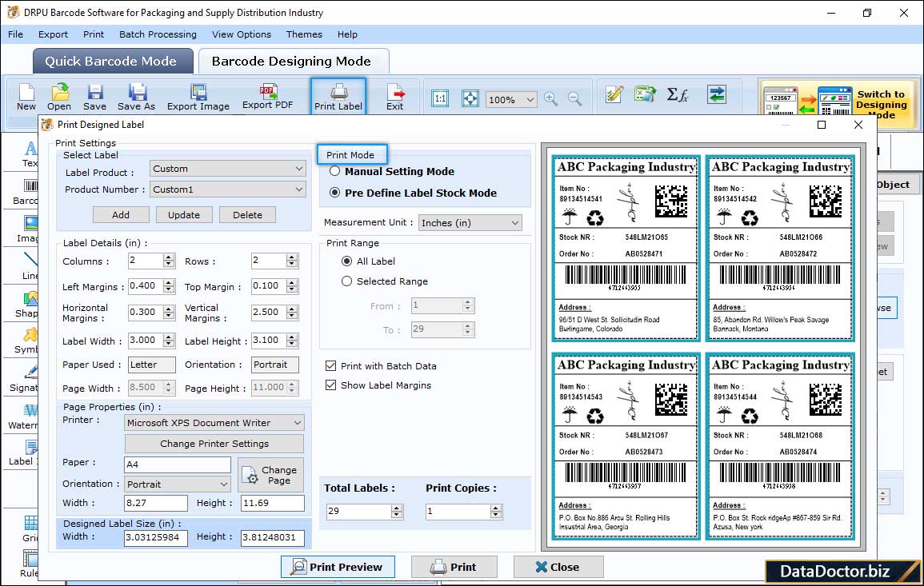Click the 1:1 actual size icon

point(440,98)
